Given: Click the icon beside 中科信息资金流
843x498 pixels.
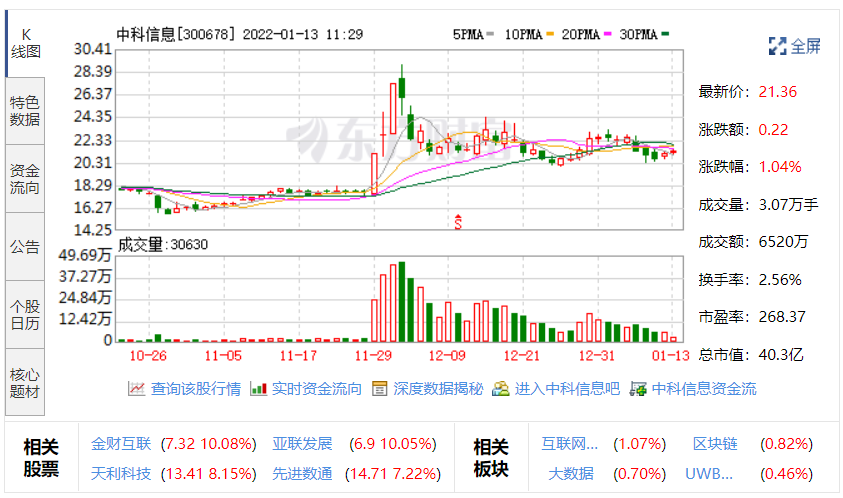Looking at the screenshot, I should point(637,389).
